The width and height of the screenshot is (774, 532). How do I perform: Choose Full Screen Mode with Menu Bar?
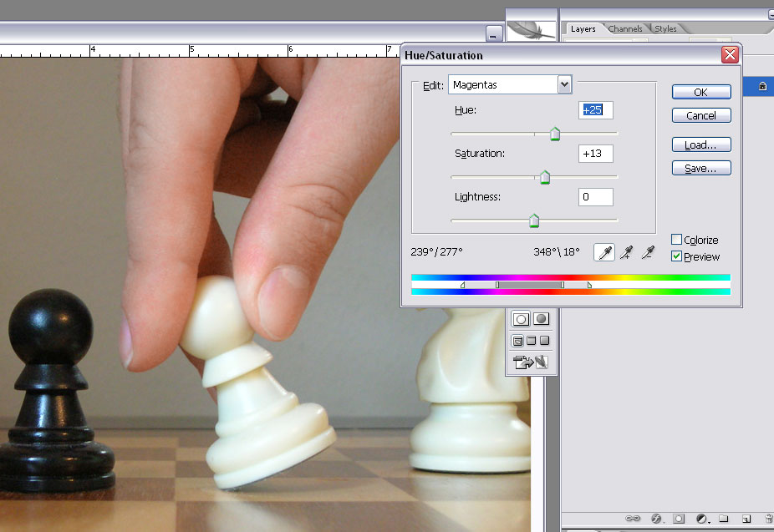(531, 341)
